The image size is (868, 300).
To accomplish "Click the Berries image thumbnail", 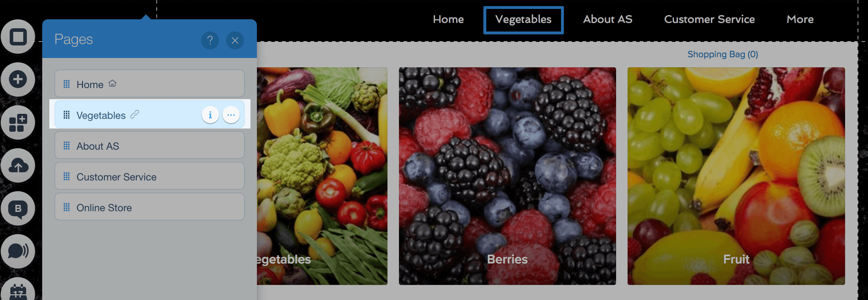I will (507, 176).
